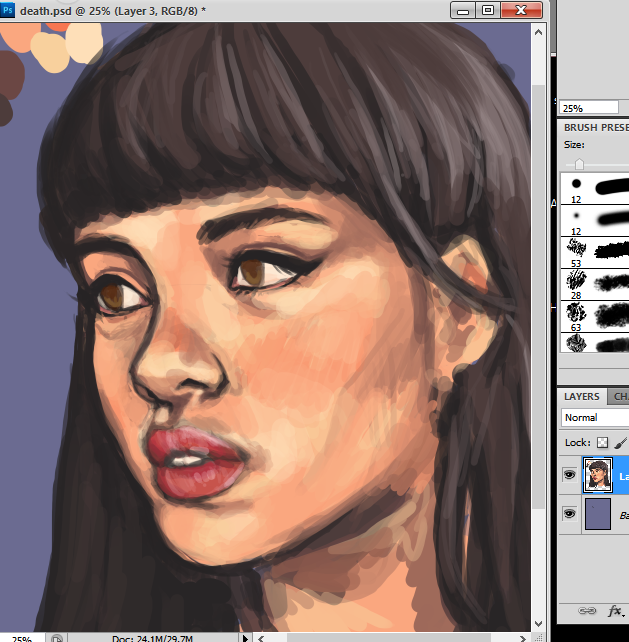This screenshot has height=642, width=629.
Task: Select the size 63 brush preset
Action: tap(595, 316)
